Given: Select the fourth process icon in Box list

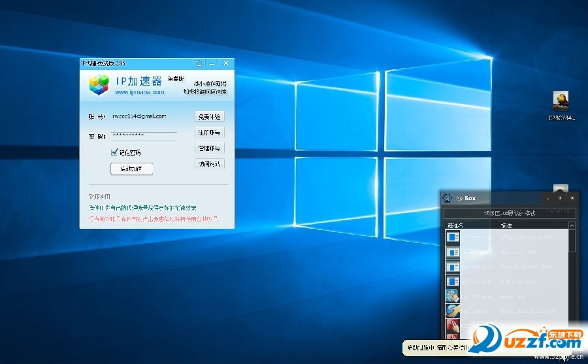Looking at the screenshot, I should (x=453, y=282).
